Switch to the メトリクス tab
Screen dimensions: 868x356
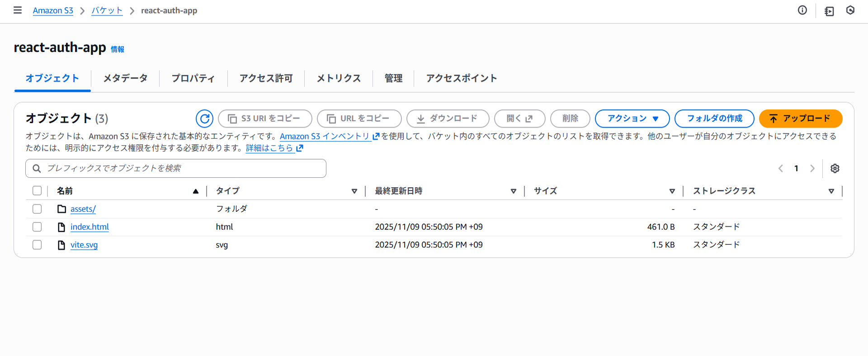[x=339, y=78]
